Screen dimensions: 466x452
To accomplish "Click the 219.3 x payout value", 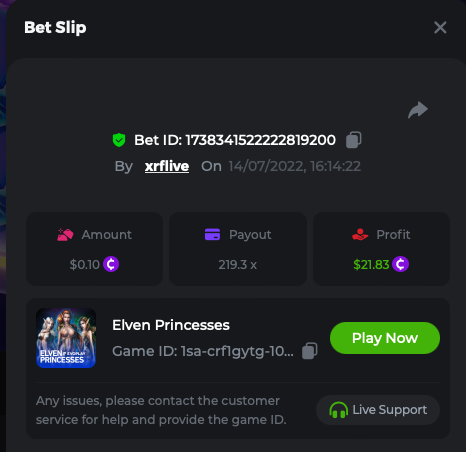I will [238, 265].
